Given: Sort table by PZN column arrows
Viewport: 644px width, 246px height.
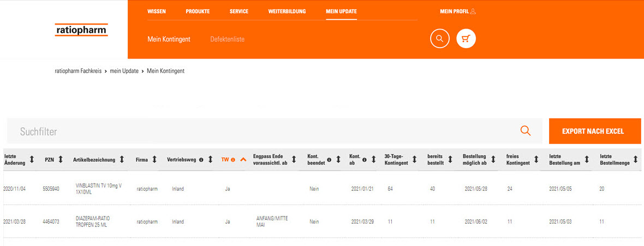Looking at the screenshot, I should 61,160.
